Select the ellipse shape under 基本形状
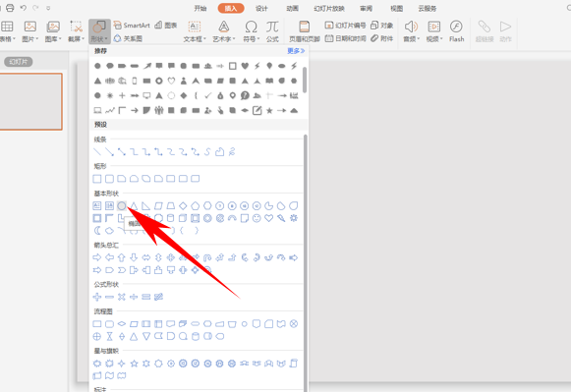 122,206
